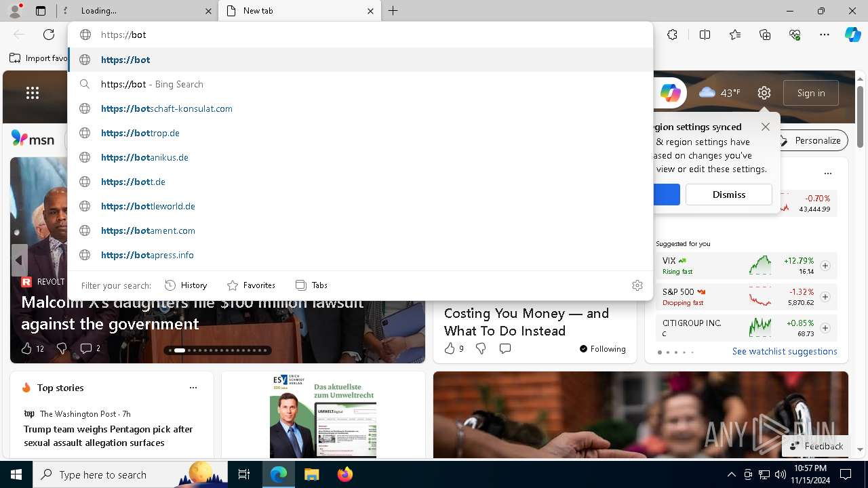This screenshot has height=488, width=868.
Task: Go to previous carousel story arrow
Action: 19,260
